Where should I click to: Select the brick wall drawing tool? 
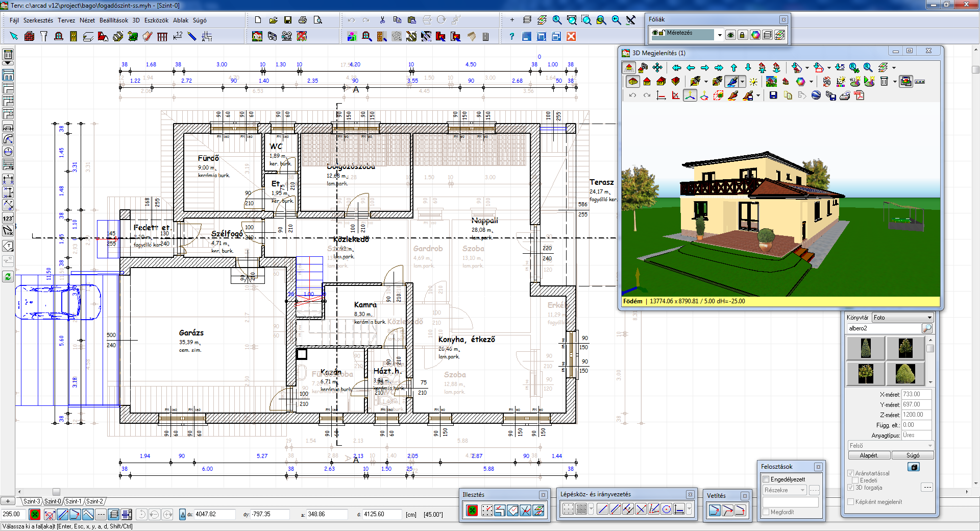[29, 36]
